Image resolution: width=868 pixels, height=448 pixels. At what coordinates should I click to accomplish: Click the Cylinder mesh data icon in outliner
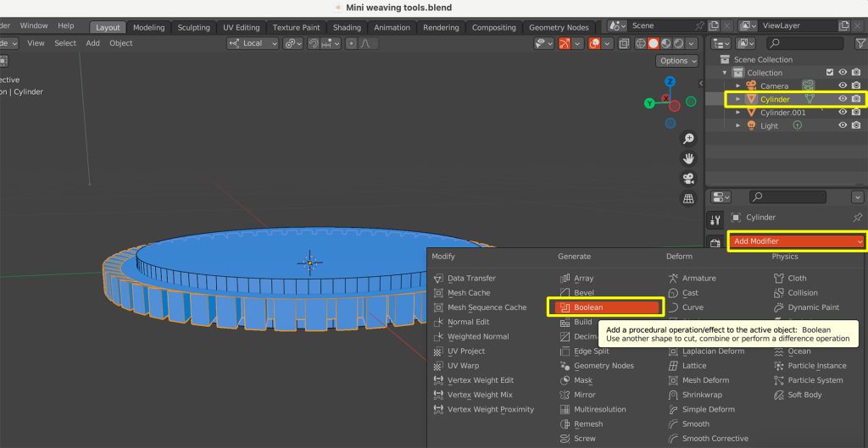click(809, 99)
